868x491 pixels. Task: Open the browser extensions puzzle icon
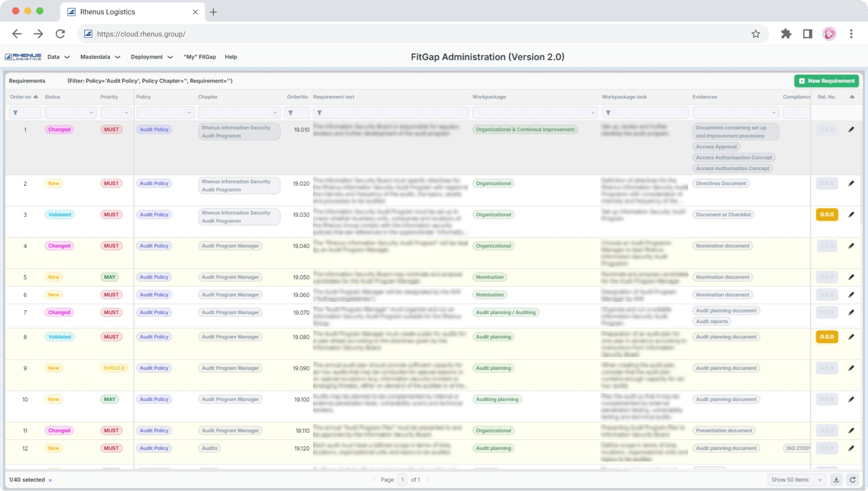tap(786, 34)
